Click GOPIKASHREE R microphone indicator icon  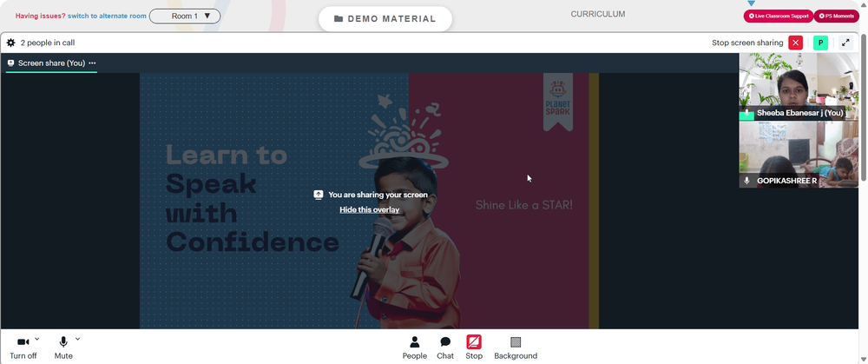746,181
